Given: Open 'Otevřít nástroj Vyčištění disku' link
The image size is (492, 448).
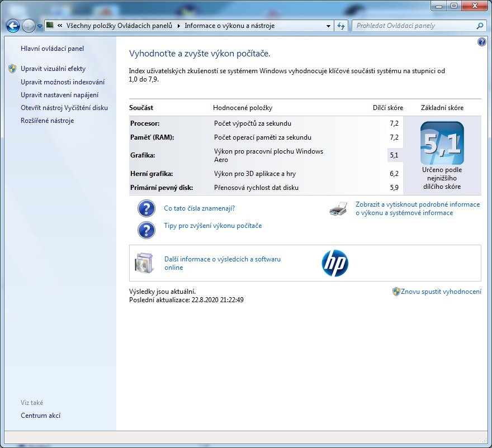Looking at the screenshot, I should point(64,108).
